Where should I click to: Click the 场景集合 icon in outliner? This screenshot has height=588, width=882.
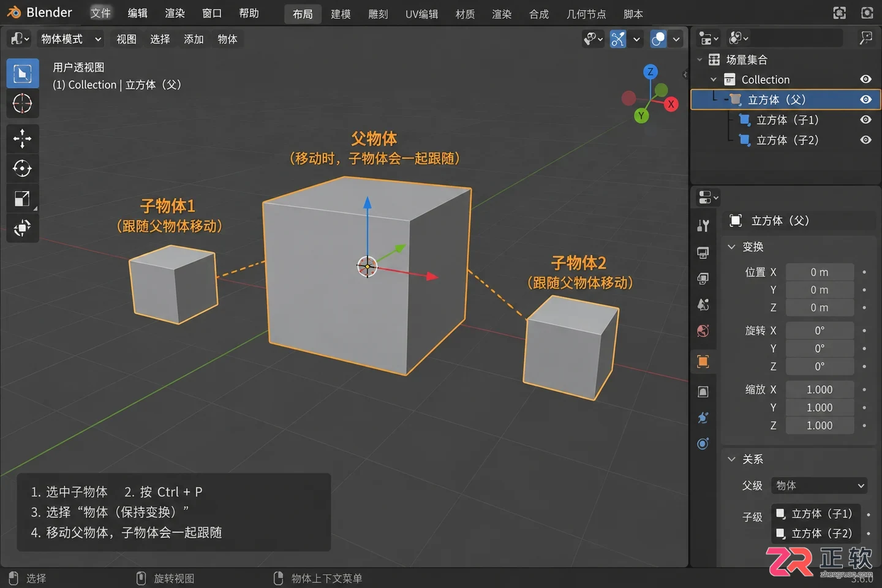click(x=714, y=59)
